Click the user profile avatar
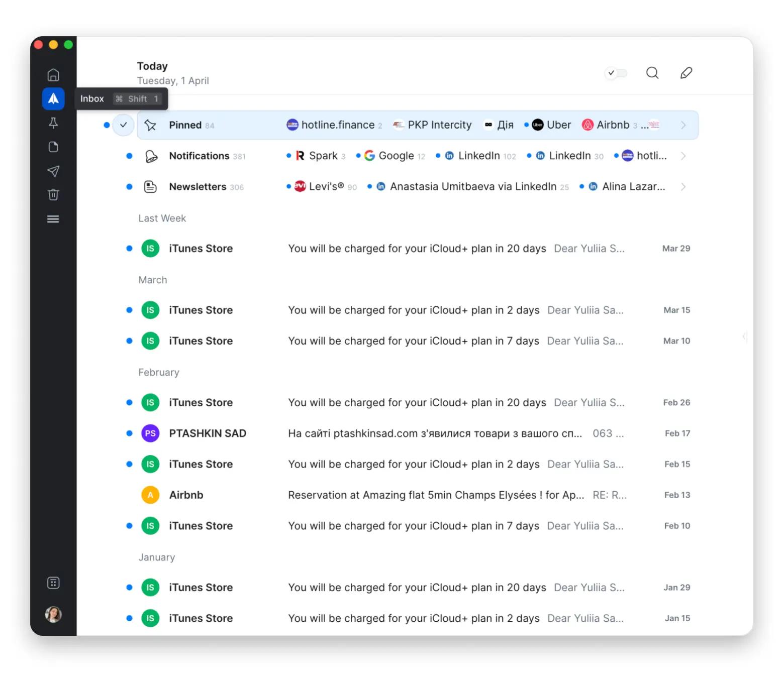The height and width of the screenshot is (676, 784). coord(53,614)
